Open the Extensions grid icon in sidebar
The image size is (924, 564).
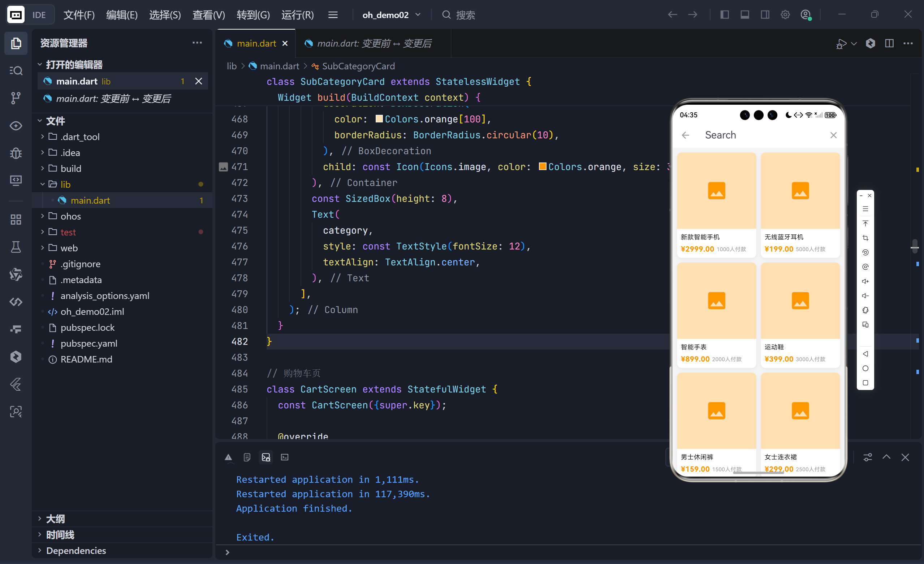point(16,219)
